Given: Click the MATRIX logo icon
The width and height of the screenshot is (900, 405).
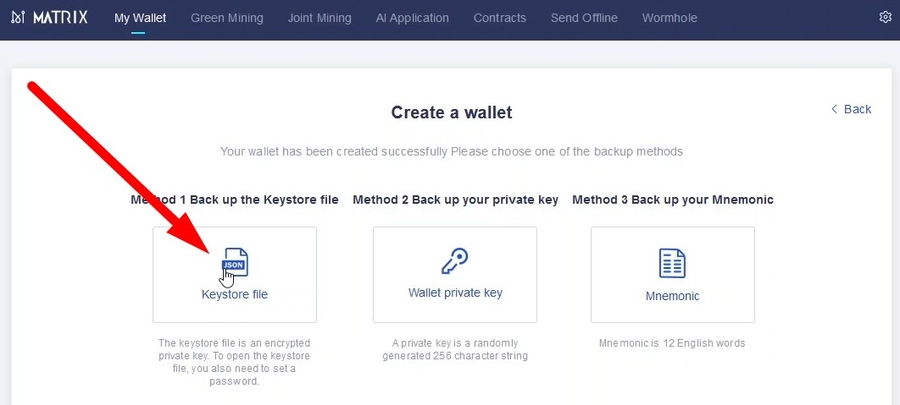Looking at the screenshot, I should [x=18, y=18].
